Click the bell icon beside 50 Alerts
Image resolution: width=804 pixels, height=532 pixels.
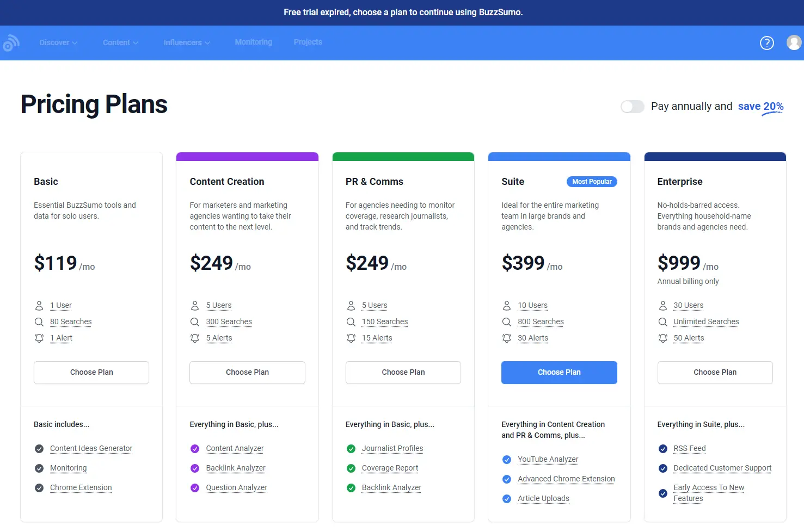(x=662, y=338)
